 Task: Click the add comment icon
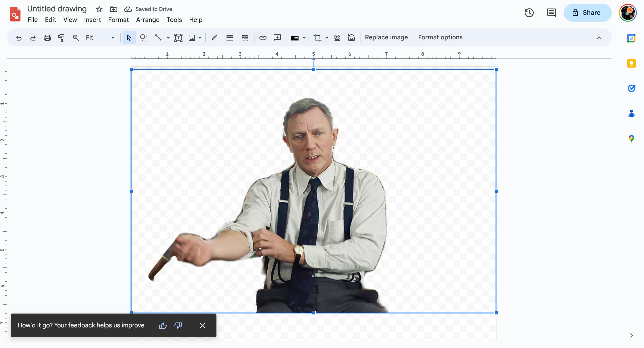pyautogui.click(x=277, y=38)
